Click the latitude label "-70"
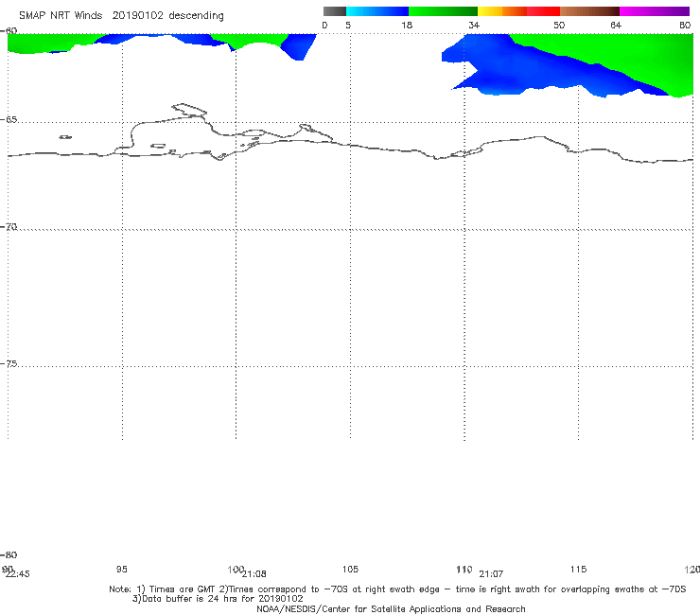 (9, 227)
